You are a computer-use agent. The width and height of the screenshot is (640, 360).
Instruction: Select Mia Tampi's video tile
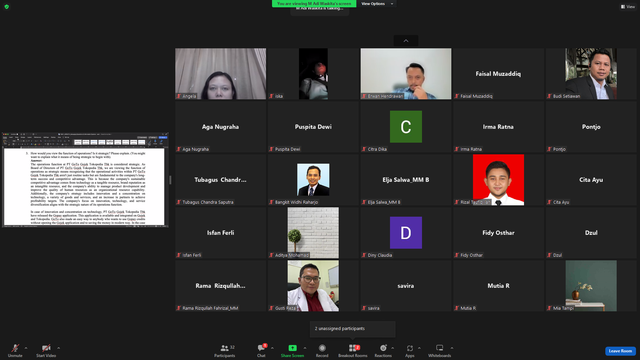click(591, 286)
